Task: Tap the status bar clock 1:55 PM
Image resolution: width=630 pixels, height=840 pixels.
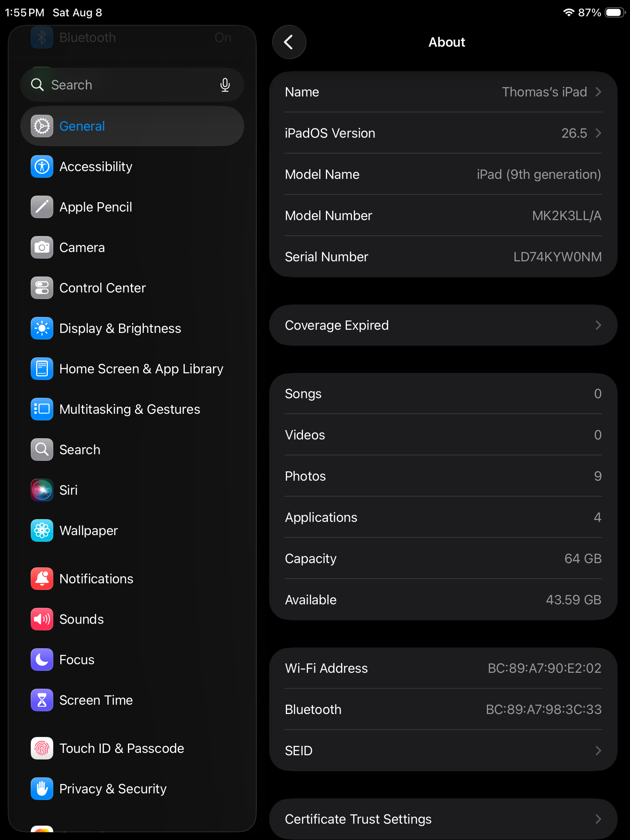Action: [x=24, y=12]
